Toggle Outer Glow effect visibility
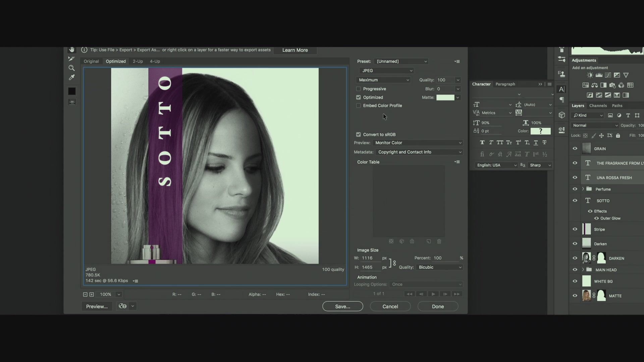The image size is (644, 362). (x=596, y=218)
